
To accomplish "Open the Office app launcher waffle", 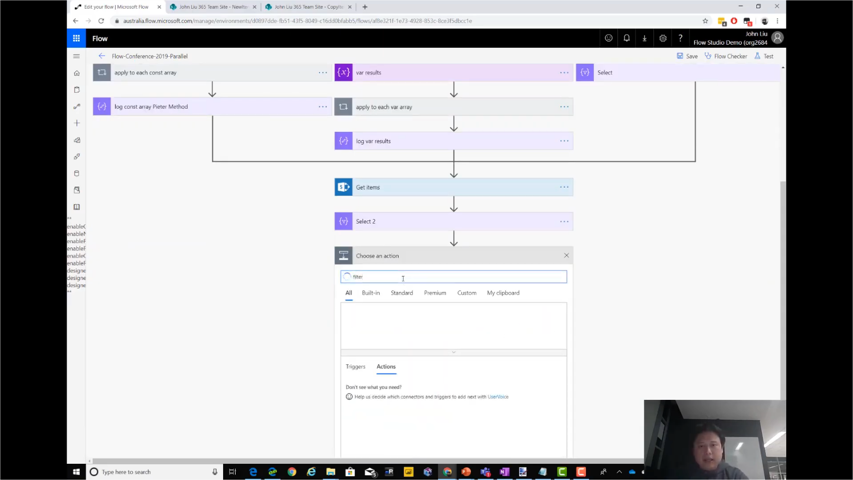I will (76, 39).
